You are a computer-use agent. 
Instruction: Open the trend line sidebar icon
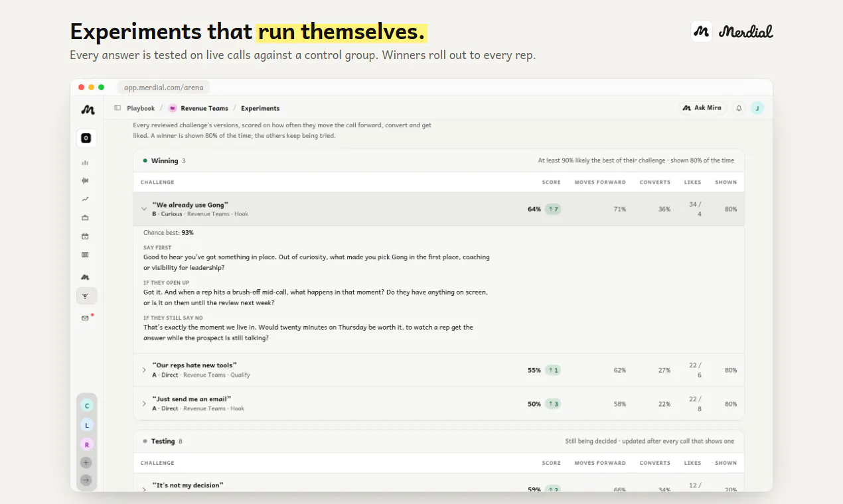[x=85, y=199]
